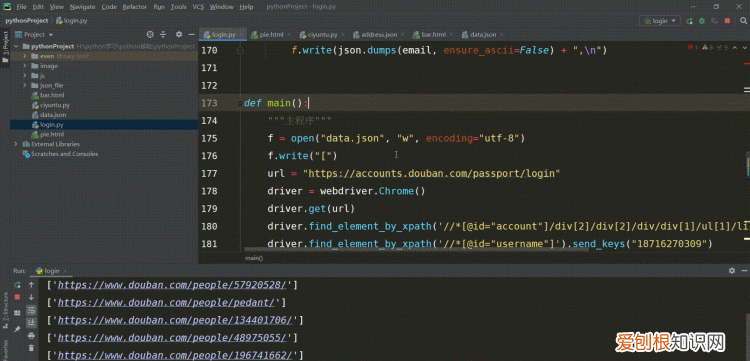The height and width of the screenshot is (361, 750).
Task: Print the Run console output
Action: [31, 336]
